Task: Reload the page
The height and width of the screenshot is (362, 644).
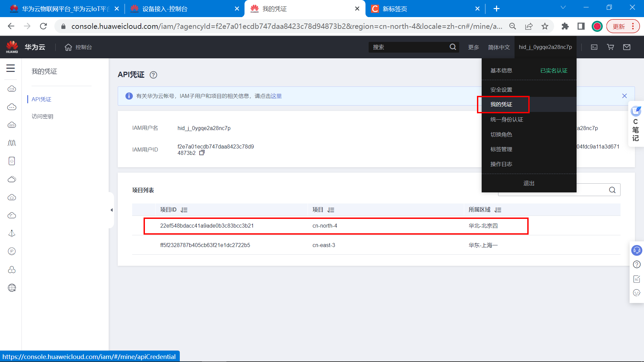Action: [43, 26]
